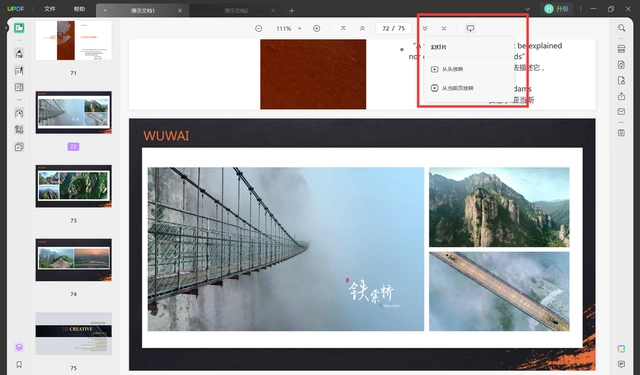The width and height of the screenshot is (640, 375).
Task: Click the slideshow presentation icon in toolbar
Action: [470, 28]
